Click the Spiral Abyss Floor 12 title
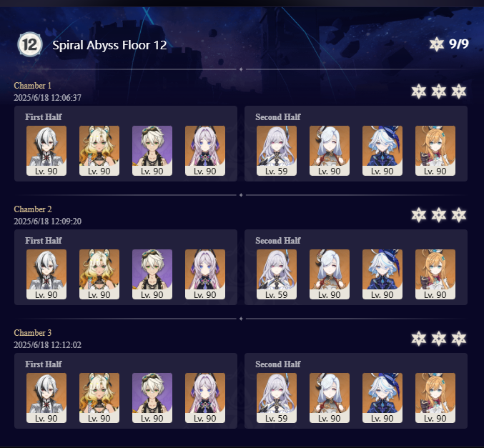 click(x=109, y=45)
